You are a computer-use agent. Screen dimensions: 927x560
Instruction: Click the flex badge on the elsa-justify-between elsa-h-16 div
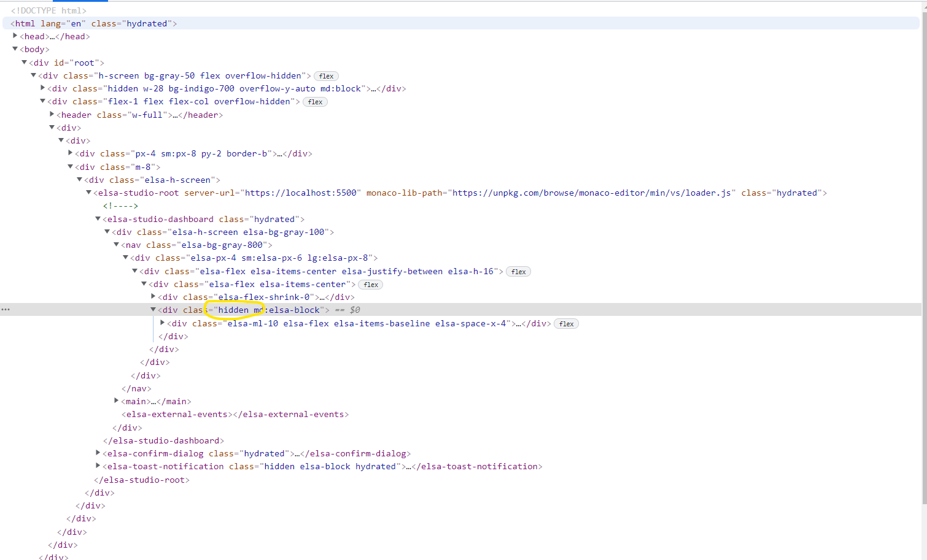518,271
